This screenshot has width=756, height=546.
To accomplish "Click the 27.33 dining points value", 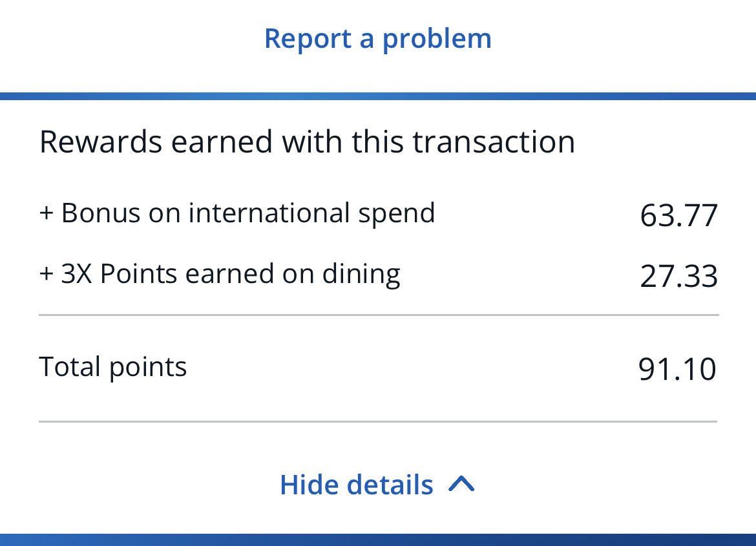I will coord(679,276).
